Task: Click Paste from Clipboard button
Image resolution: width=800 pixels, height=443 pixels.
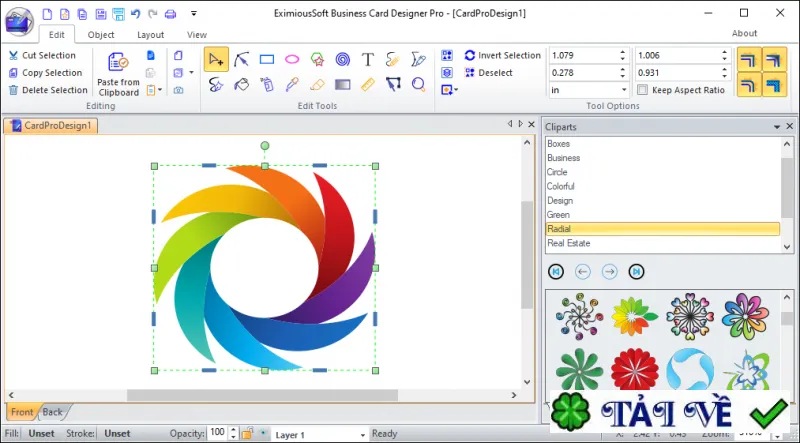Action: pyautogui.click(x=118, y=74)
